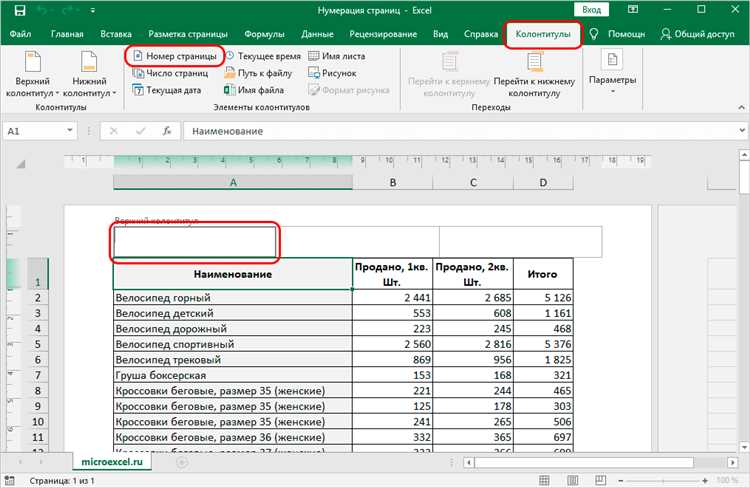The image size is (750, 488).
Task: Switch to the Вставка tab
Action: click(x=116, y=34)
